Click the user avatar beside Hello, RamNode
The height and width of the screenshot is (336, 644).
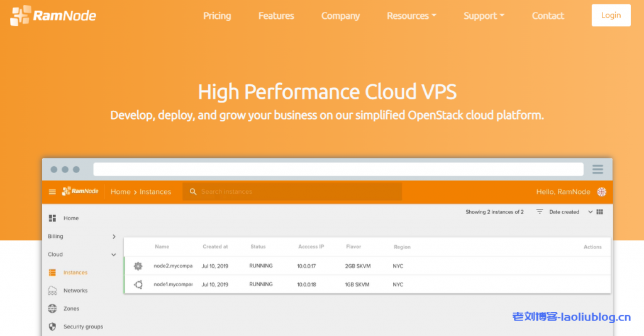pos(601,192)
